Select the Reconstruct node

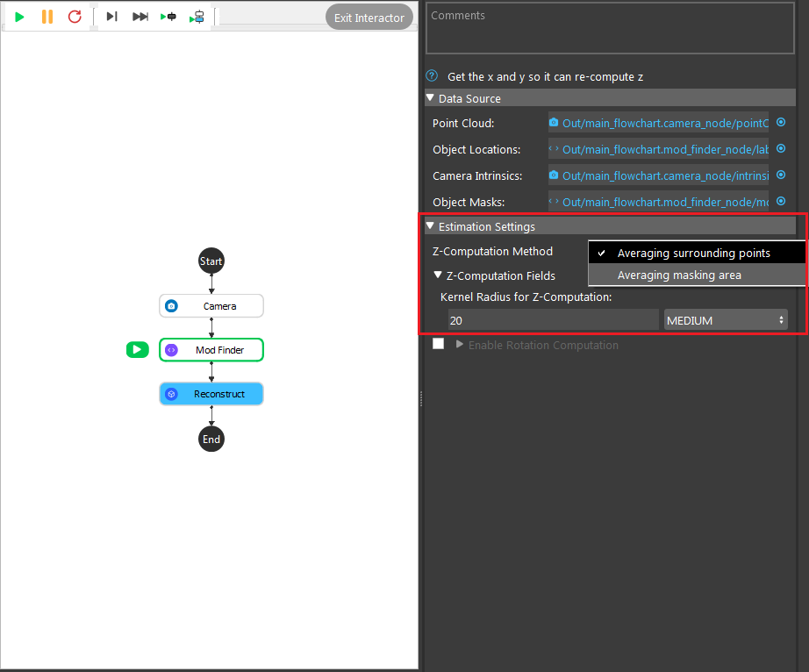(211, 394)
